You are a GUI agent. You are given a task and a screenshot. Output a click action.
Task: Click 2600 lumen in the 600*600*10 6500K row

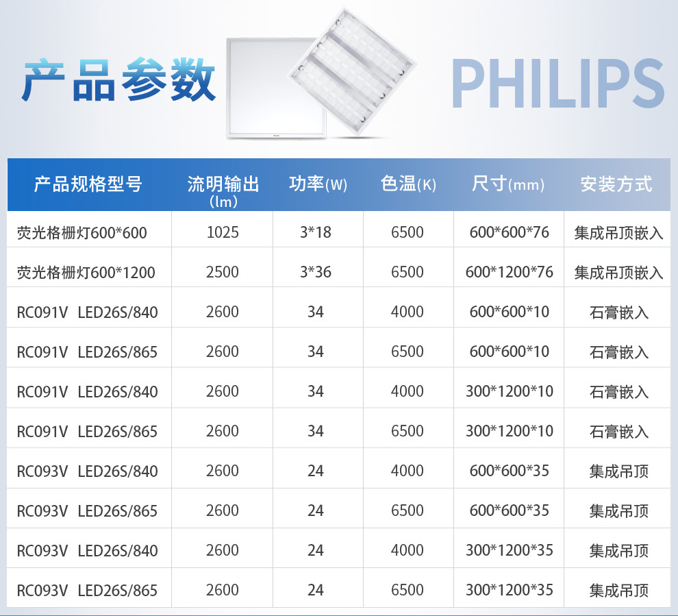pyautogui.click(x=223, y=352)
